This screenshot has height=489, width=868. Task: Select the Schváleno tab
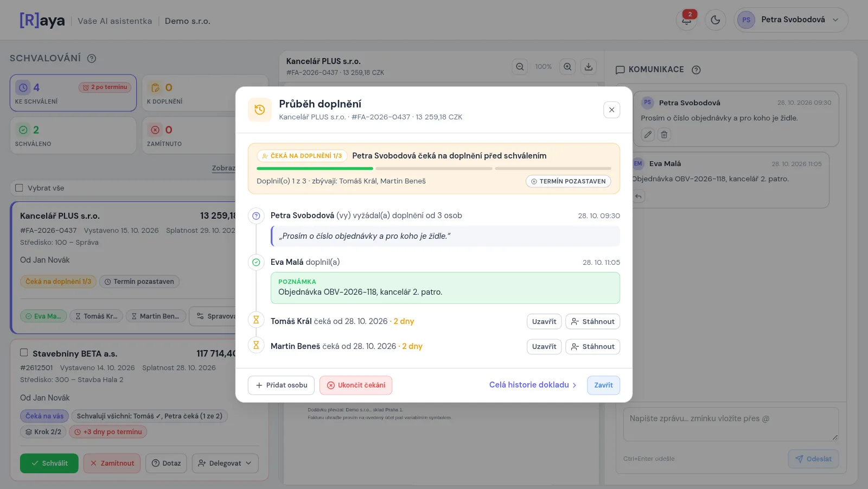pos(73,136)
